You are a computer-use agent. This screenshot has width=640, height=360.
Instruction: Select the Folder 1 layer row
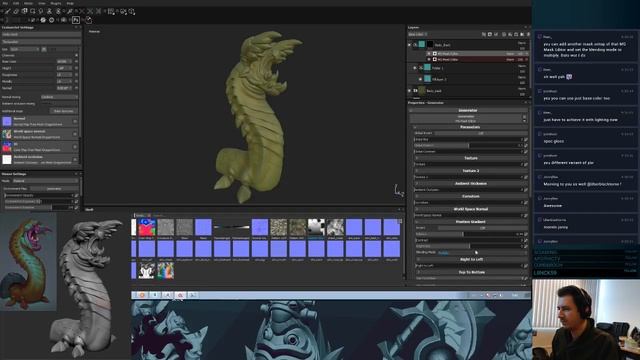click(x=469, y=68)
